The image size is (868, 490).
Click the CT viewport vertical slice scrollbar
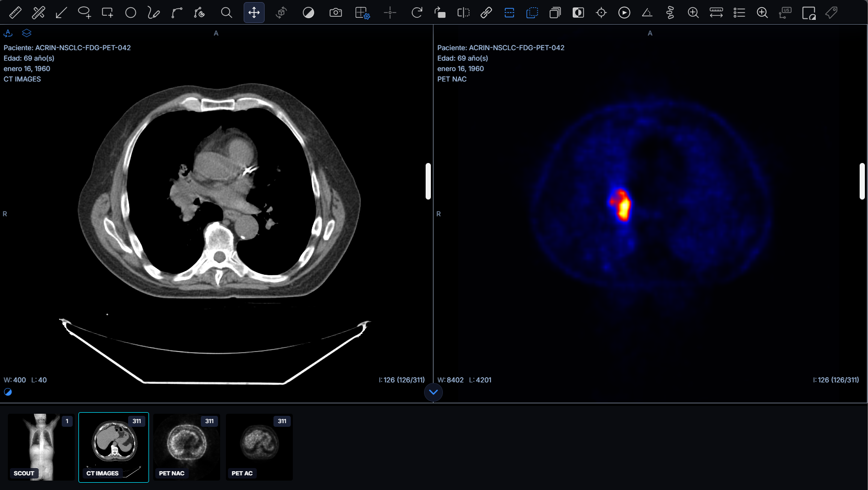(x=428, y=181)
